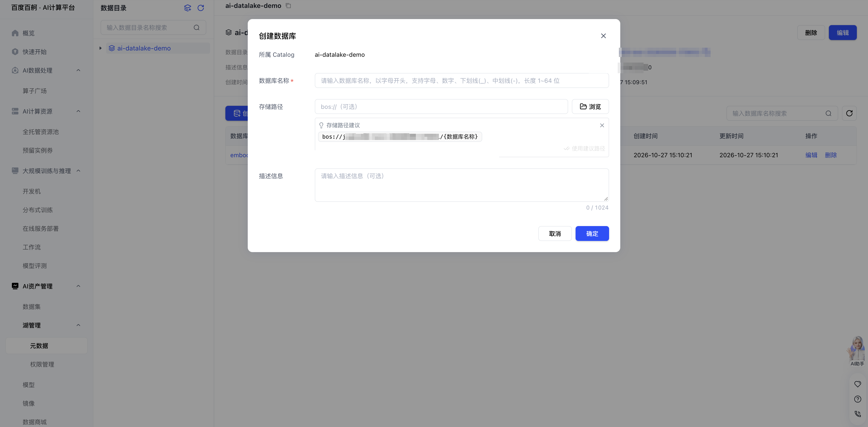868x427 pixels.
Task: Click into the 描述信息 textarea
Action: click(461, 185)
